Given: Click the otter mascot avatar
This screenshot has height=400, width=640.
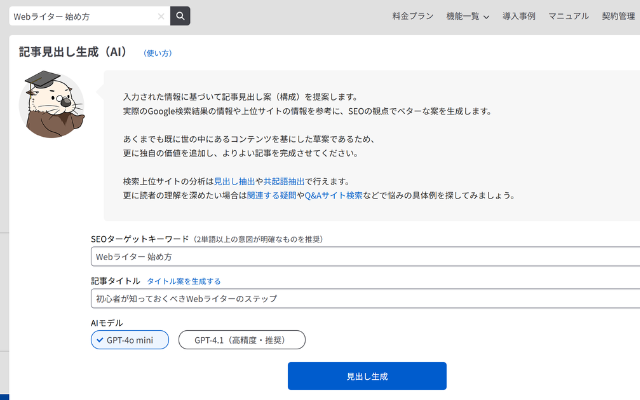Looking at the screenshot, I should tap(52, 104).
